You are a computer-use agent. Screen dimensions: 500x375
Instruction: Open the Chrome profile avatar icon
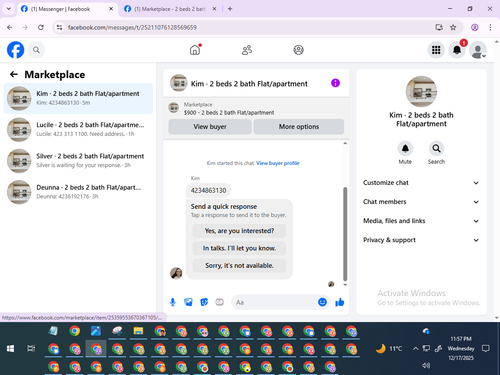[x=475, y=27]
